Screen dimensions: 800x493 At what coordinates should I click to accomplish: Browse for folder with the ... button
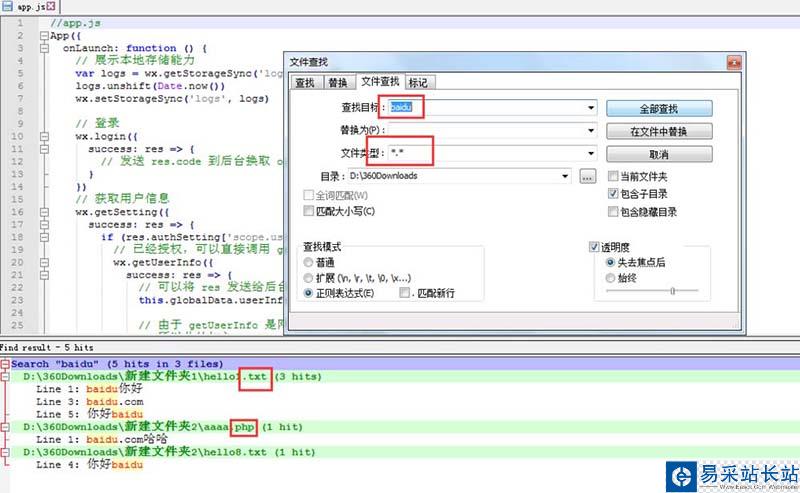(588, 177)
